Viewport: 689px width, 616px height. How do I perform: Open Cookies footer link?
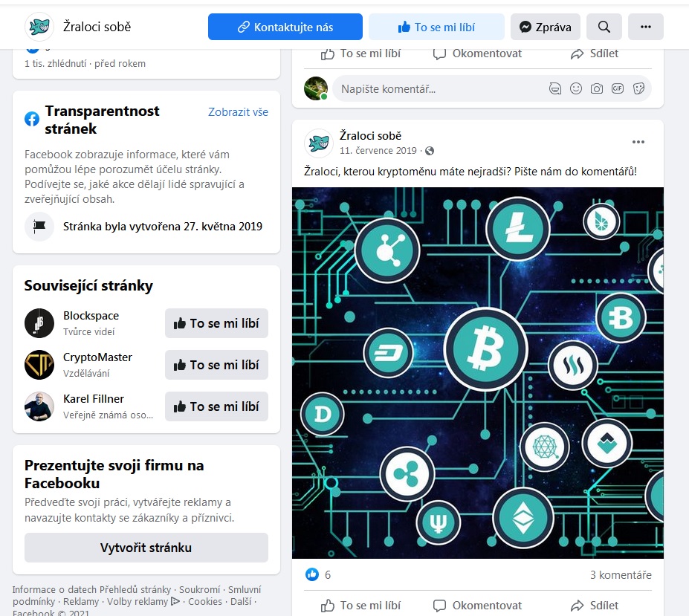(204, 601)
